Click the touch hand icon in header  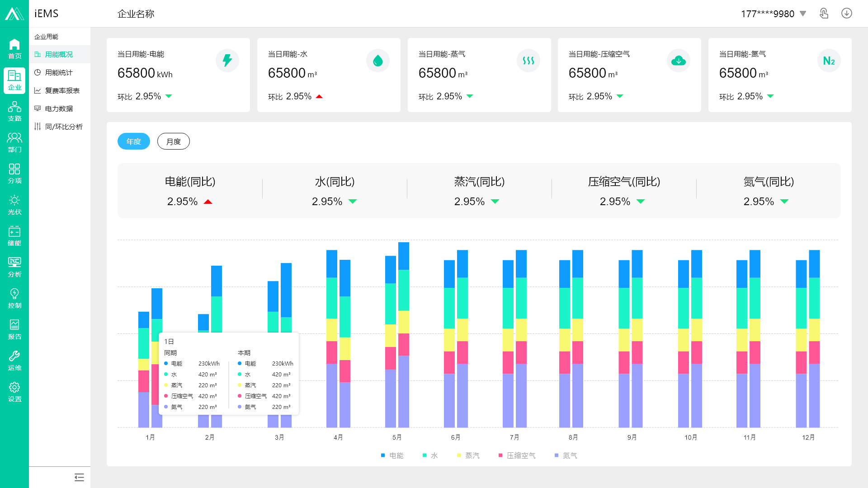[824, 14]
